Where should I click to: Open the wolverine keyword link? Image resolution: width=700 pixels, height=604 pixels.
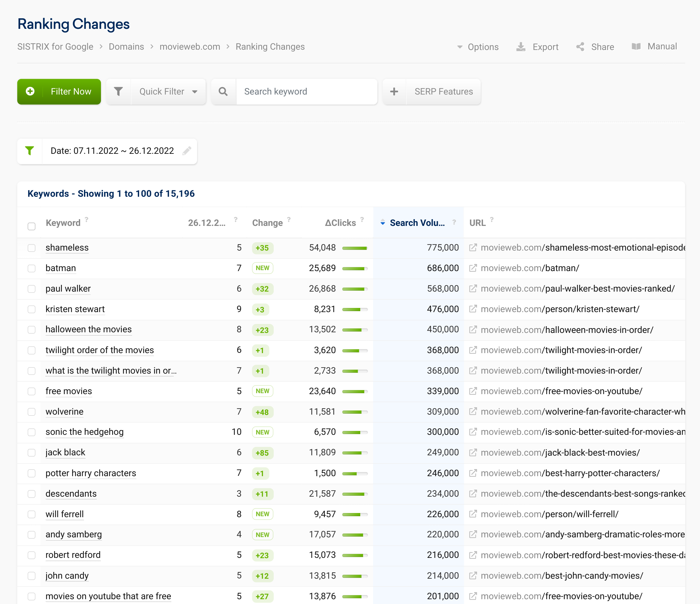pyautogui.click(x=64, y=412)
